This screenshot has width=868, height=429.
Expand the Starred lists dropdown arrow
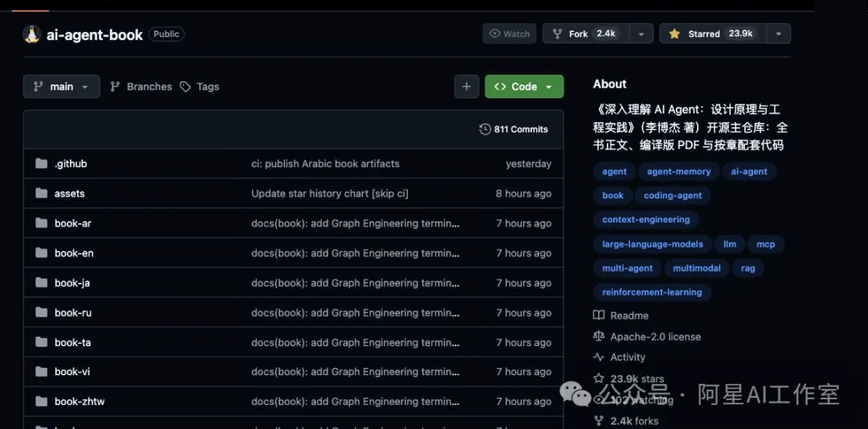tap(778, 34)
